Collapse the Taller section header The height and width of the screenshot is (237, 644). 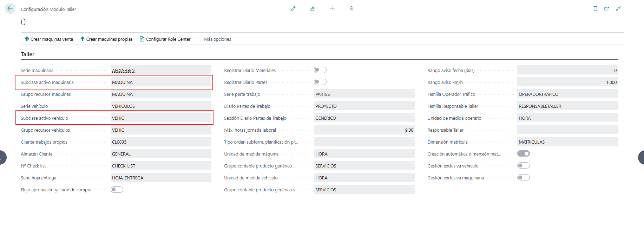pyautogui.click(x=27, y=54)
